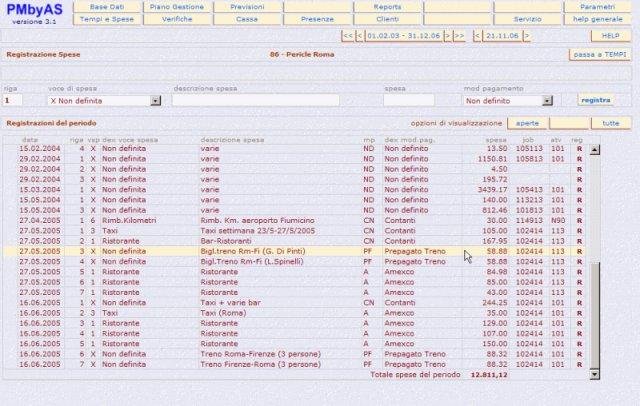640x406 pixels.
Task: Go to previous day before 21.11.06
Action: pos(477,36)
